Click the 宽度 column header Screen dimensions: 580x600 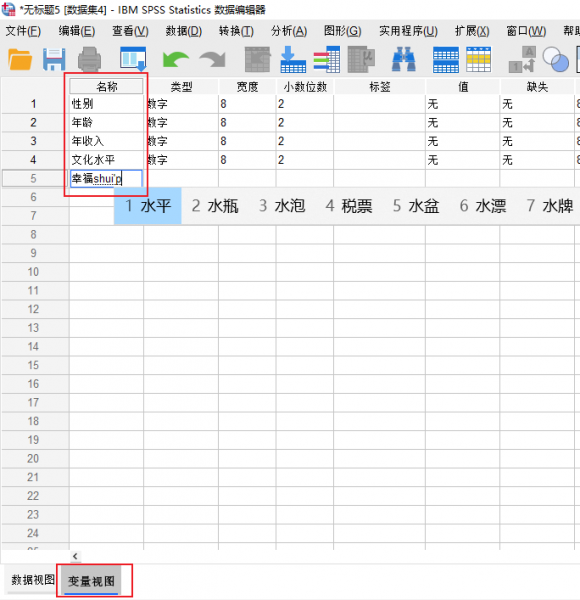point(247,86)
